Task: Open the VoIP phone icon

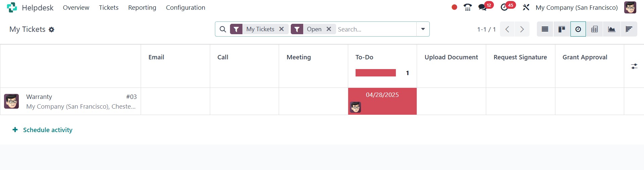Action: (x=467, y=7)
